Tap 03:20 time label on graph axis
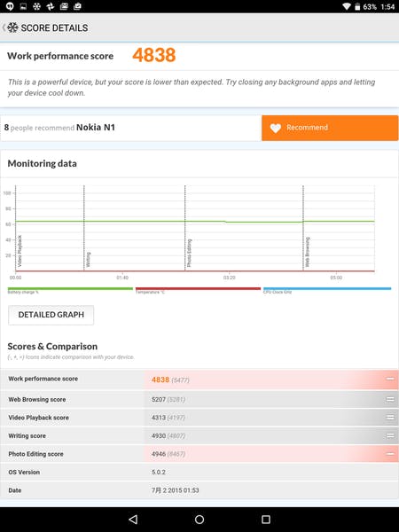 [229, 278]
